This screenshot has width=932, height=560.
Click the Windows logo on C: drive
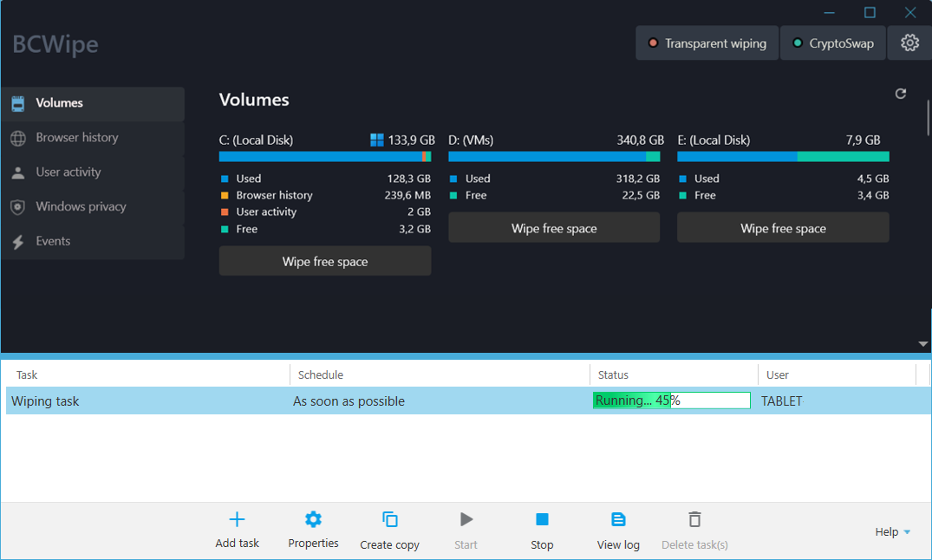[377, 140]
